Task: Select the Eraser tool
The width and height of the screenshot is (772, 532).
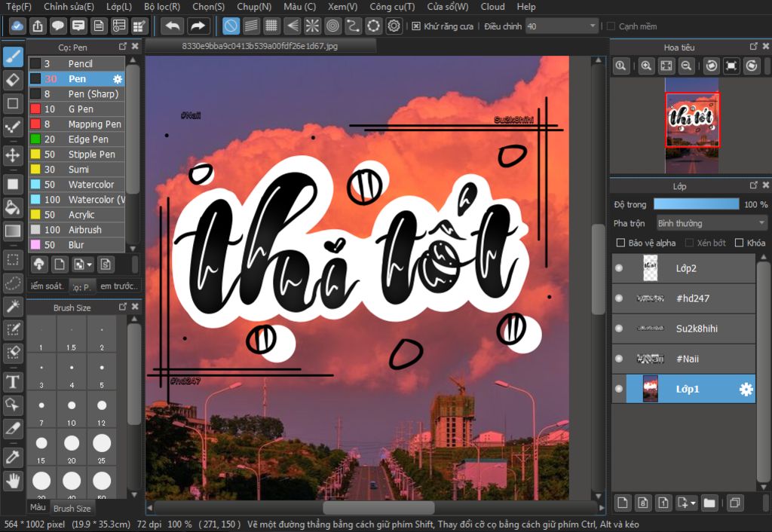Action: (x=13, y=80)
